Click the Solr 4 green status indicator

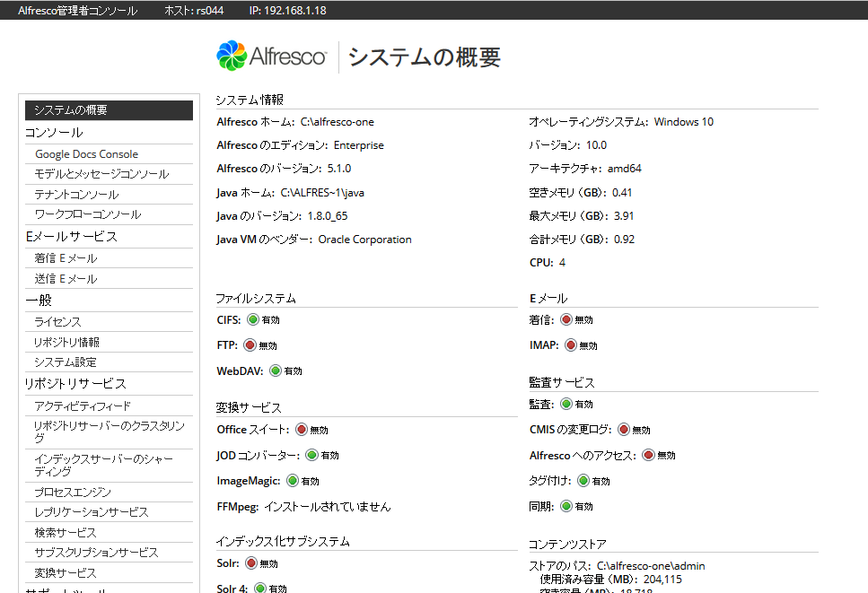(x=259, y=588)
